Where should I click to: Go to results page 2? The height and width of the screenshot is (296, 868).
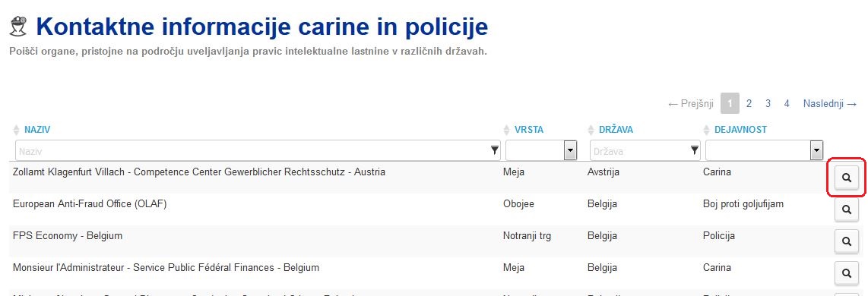[749, 103]
